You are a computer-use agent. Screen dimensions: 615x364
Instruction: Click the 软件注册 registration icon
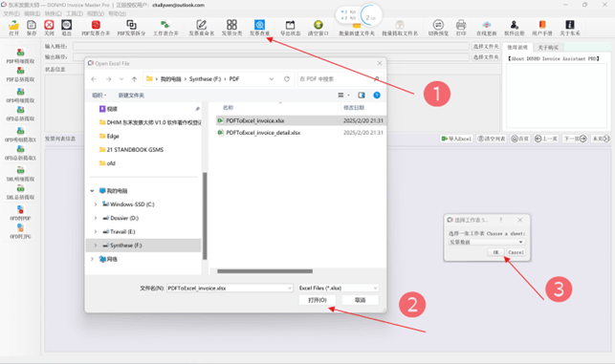coord(515,26)
